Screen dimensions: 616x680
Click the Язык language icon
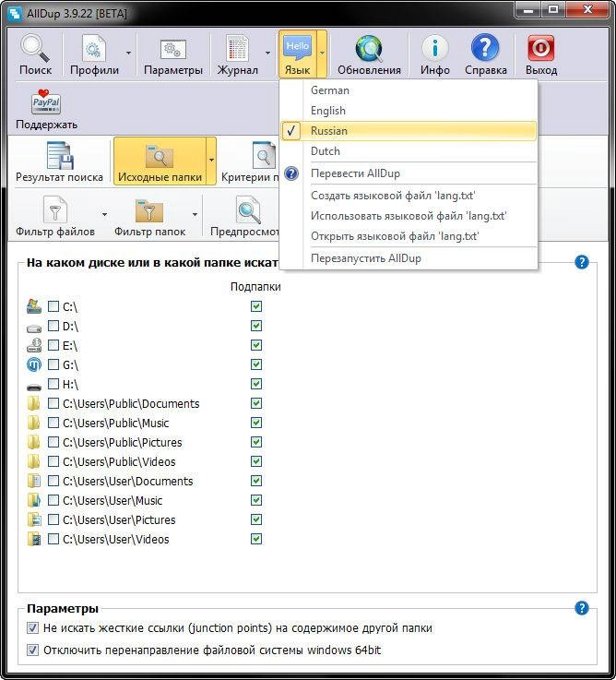[x=297, y=48]
